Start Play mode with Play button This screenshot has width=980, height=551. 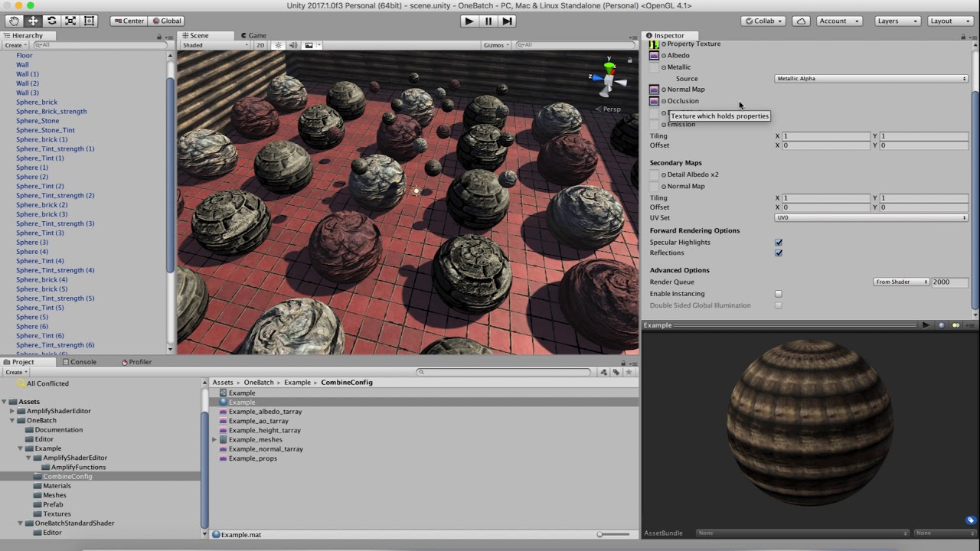[x=469, y=21]
